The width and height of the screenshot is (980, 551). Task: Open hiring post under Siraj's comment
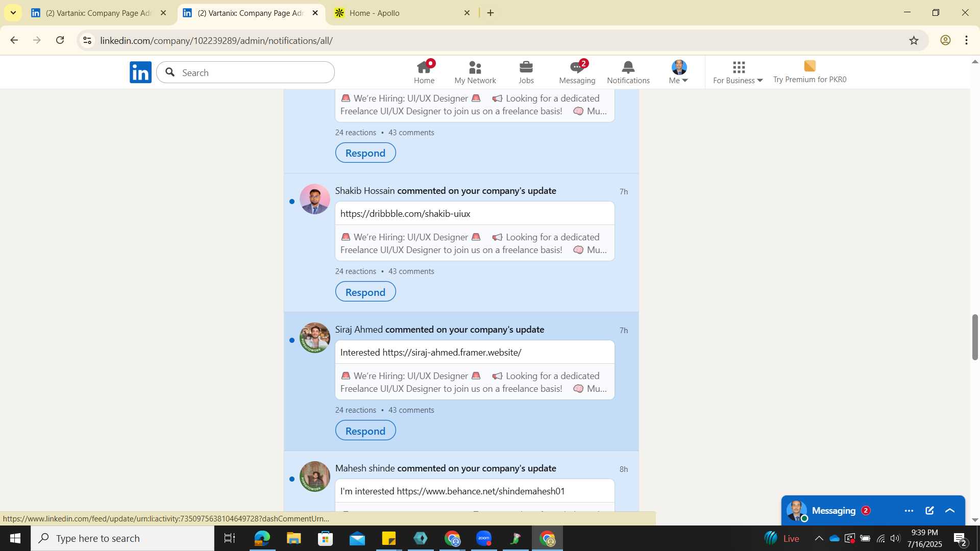pyautogui.click(x=475, y=382)
